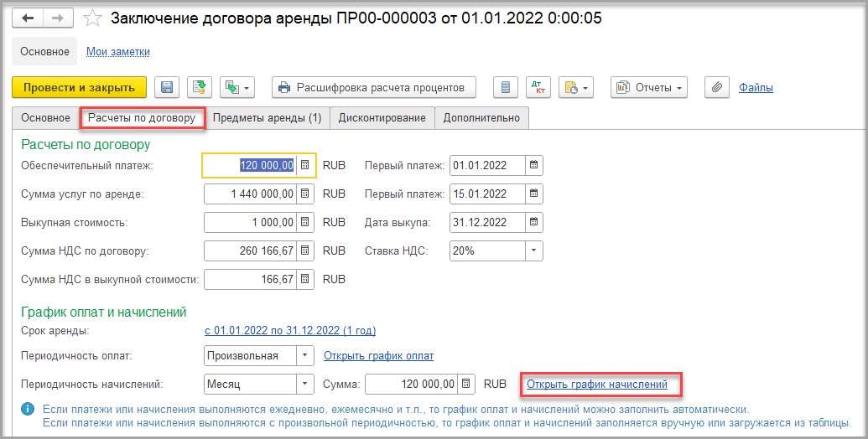Select the Расчеты по договору tab

coord(142,118)
